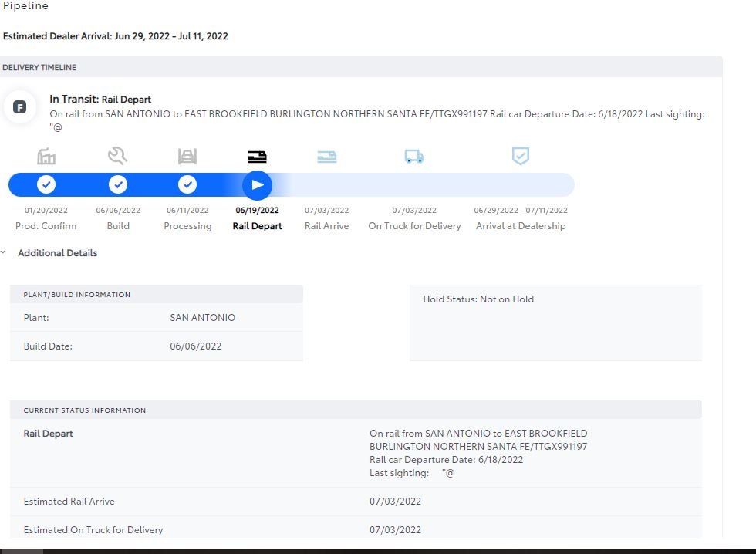Click the Arrival at Dealership label
756x554 pixels.
(521, 226)
